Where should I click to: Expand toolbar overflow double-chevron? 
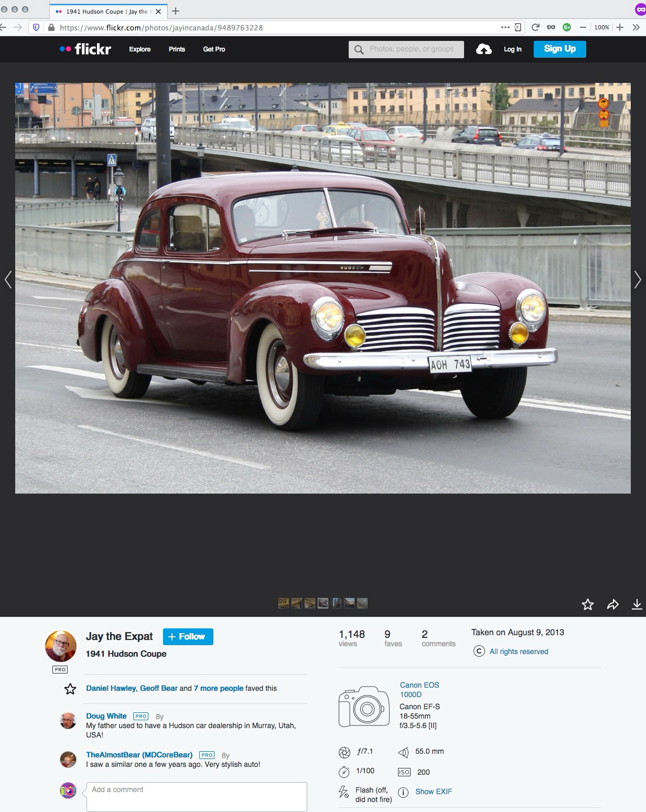(636, 27)
